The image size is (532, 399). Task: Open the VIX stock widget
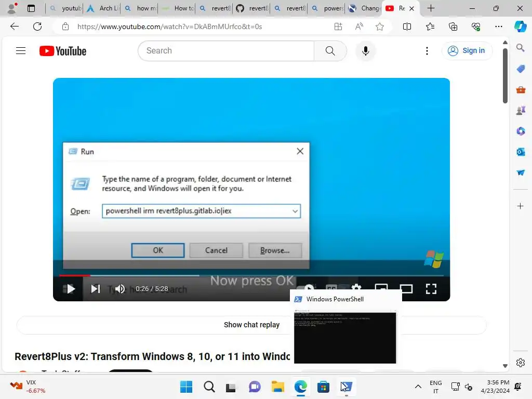pyautogui.click(x=28, y=387)
